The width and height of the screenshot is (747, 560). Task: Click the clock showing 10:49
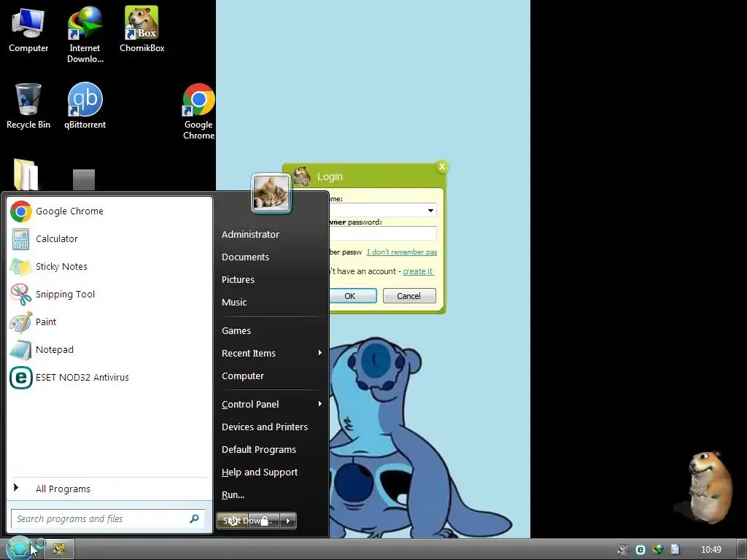point(711,550)
